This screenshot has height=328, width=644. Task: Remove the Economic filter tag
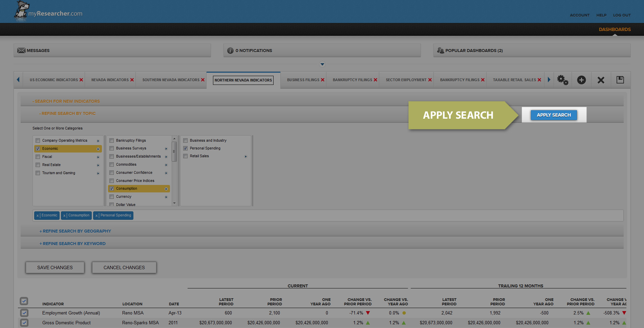tap(38, 216)
